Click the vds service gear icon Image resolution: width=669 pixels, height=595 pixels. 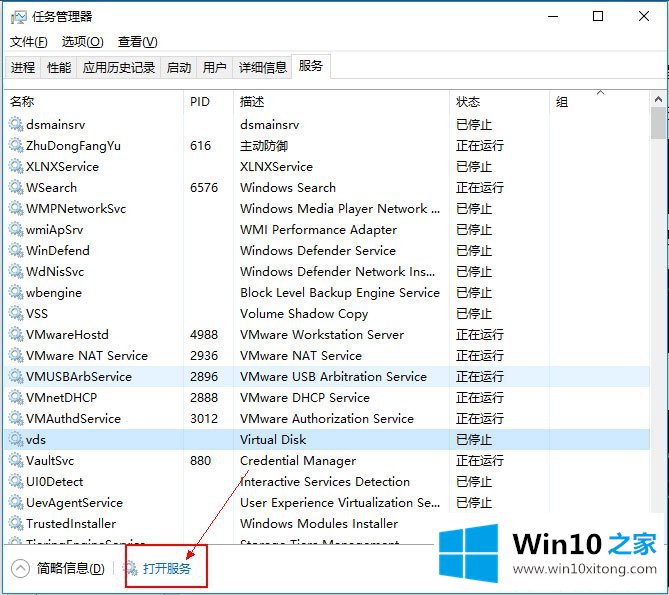coord(16,439)
